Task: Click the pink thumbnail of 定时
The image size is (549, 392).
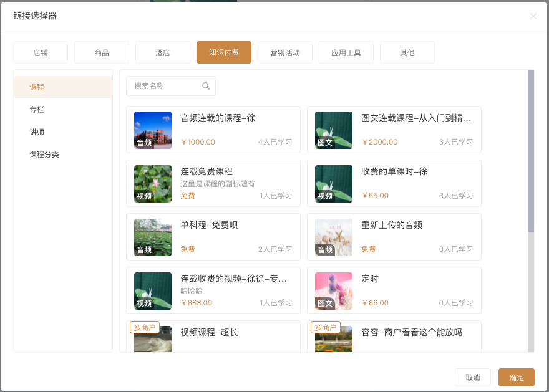Action: pyautogui.click(x=334, y=291)
